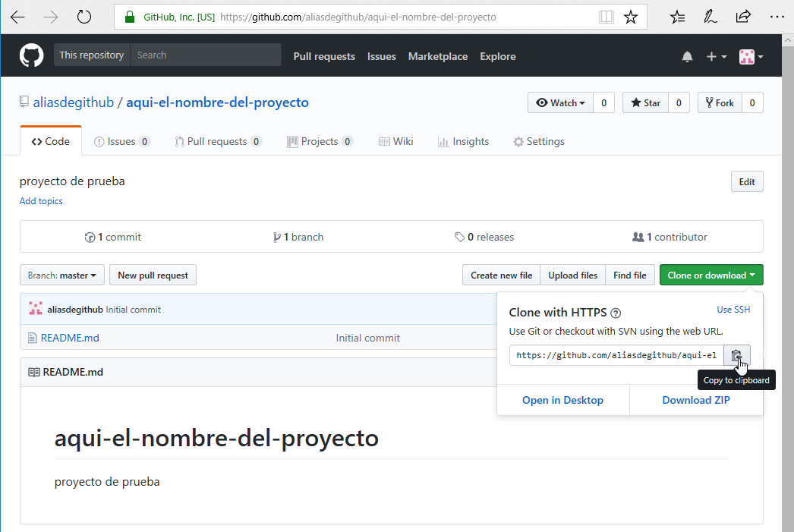Select the Code tab
The width and height of the screenshot is (794, 532).
(51, 142)
